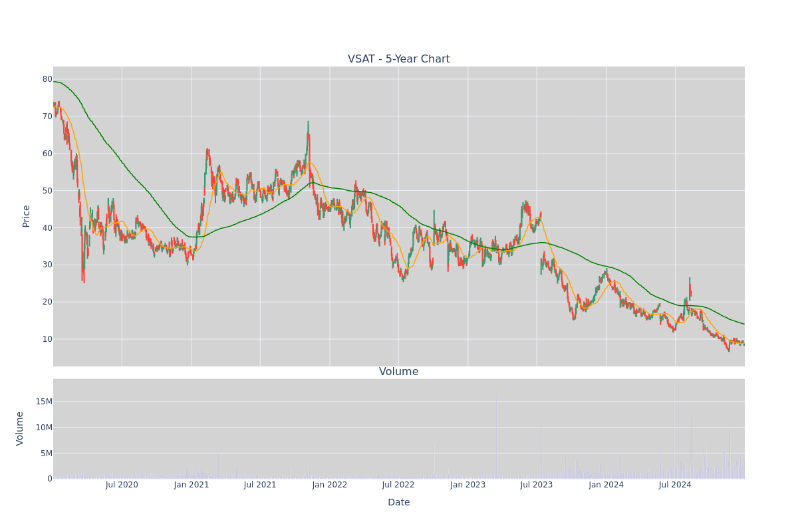Click the chart title "VSAT - 5-Year Chart"
Screen dimensions: 798x532
tap(399, 59)
